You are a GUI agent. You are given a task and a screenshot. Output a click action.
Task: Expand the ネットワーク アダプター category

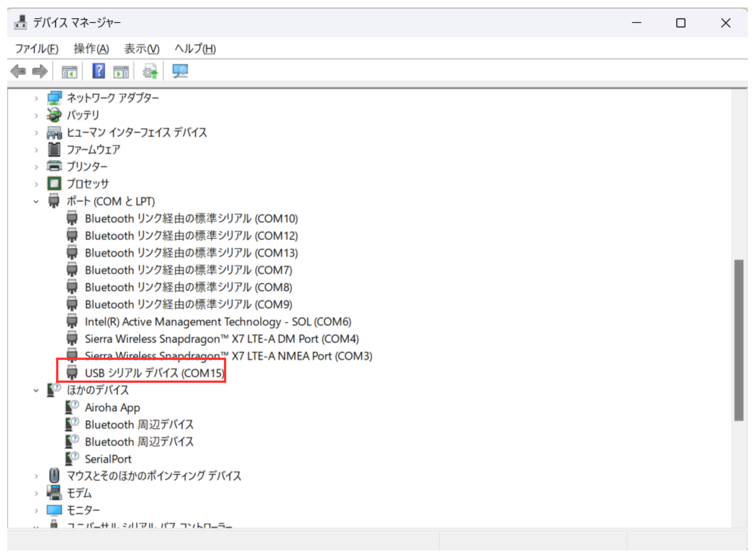(36, 98)
